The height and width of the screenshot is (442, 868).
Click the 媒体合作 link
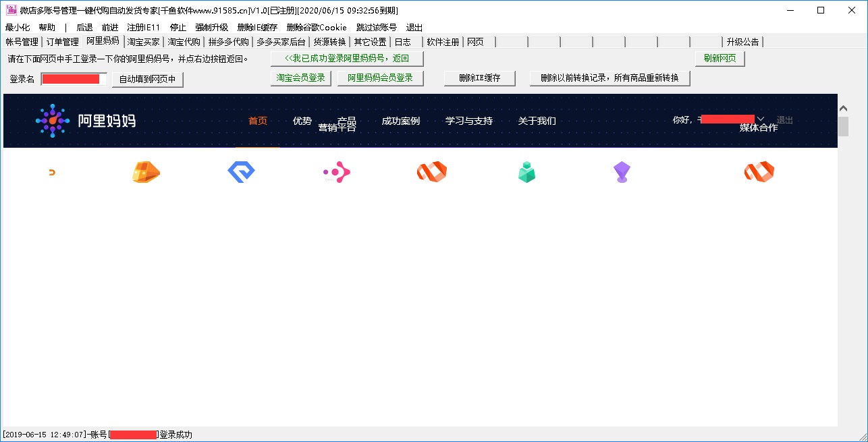[x=759, y=128]
